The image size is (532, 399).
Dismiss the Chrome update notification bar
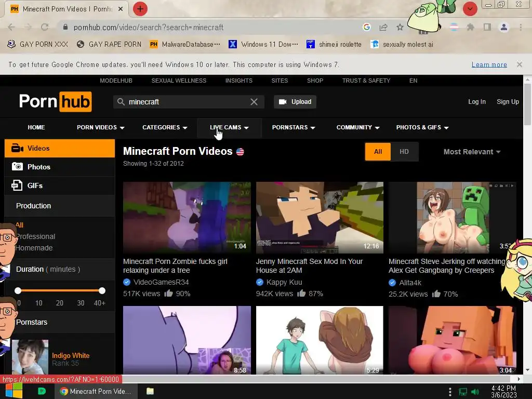coord(519,64)
